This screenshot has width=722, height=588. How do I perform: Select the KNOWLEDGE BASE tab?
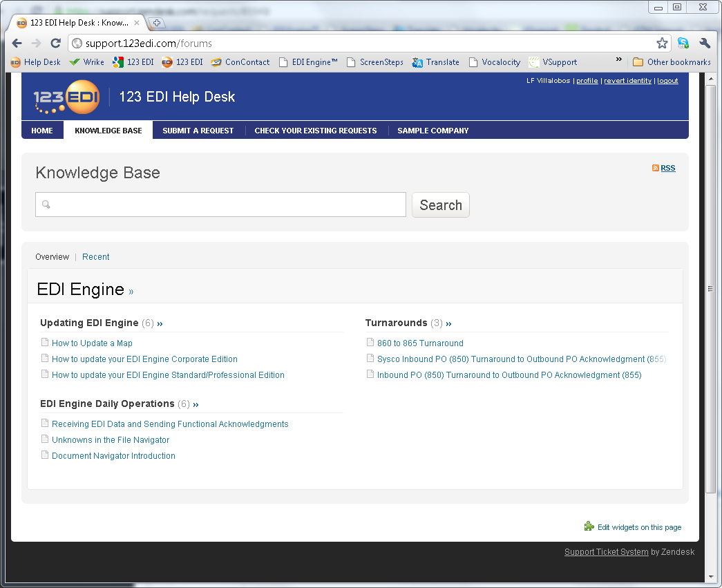tap(108, 131)
